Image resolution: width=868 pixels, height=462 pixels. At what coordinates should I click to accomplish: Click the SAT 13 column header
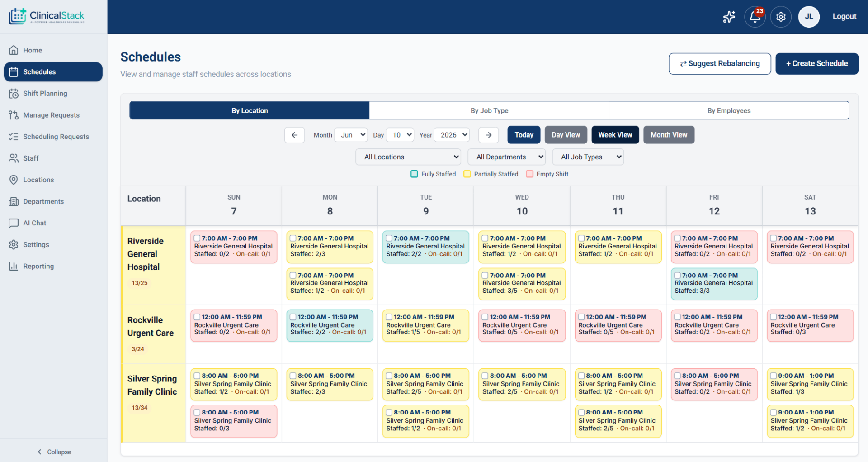pyautogui.click(x=810, y=205)
